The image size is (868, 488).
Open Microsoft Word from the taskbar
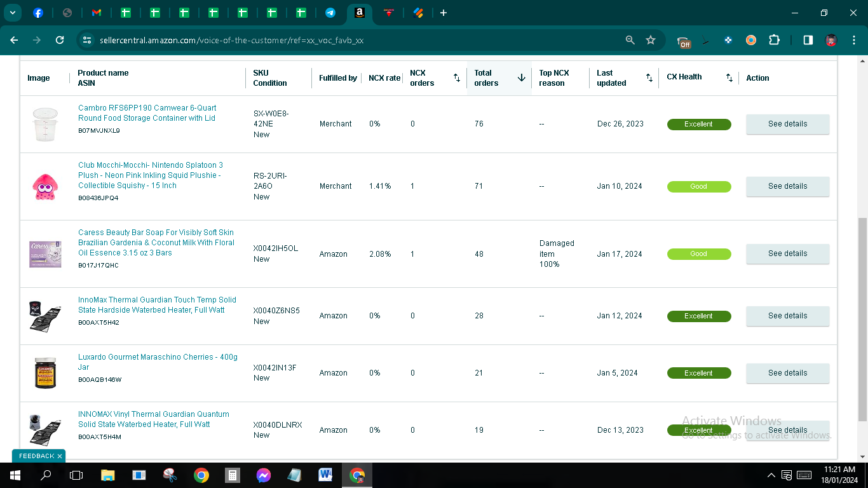(325, 475)
